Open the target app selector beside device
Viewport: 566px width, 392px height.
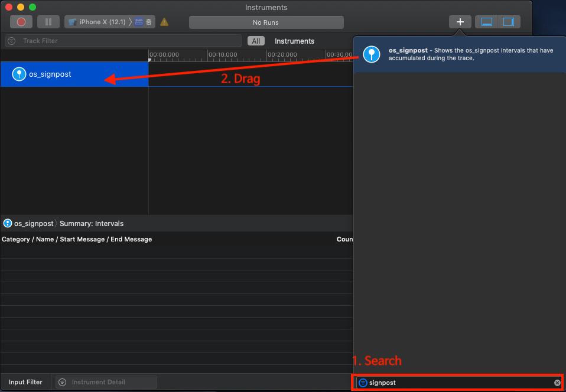[144, 22]
